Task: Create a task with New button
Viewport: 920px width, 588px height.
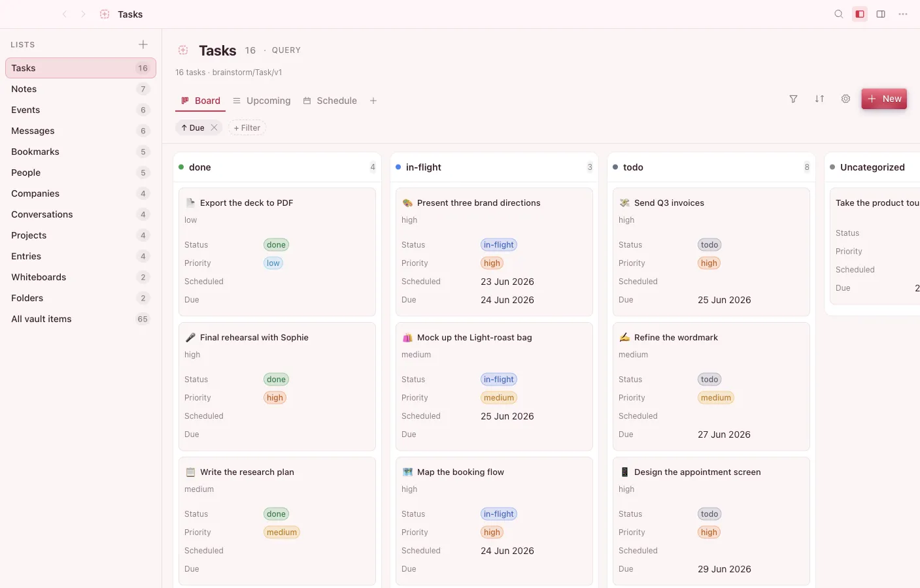Action: point(884,99)
